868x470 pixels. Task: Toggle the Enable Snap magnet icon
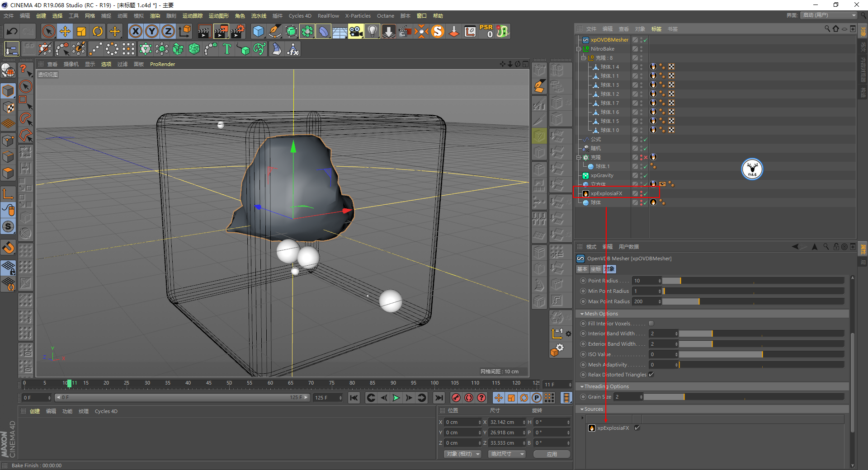8,248
